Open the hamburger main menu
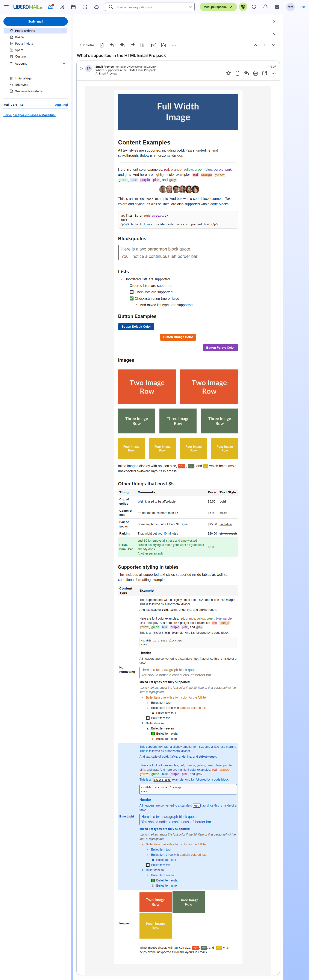This screenshot has height=980, width=309. (6, 7)
